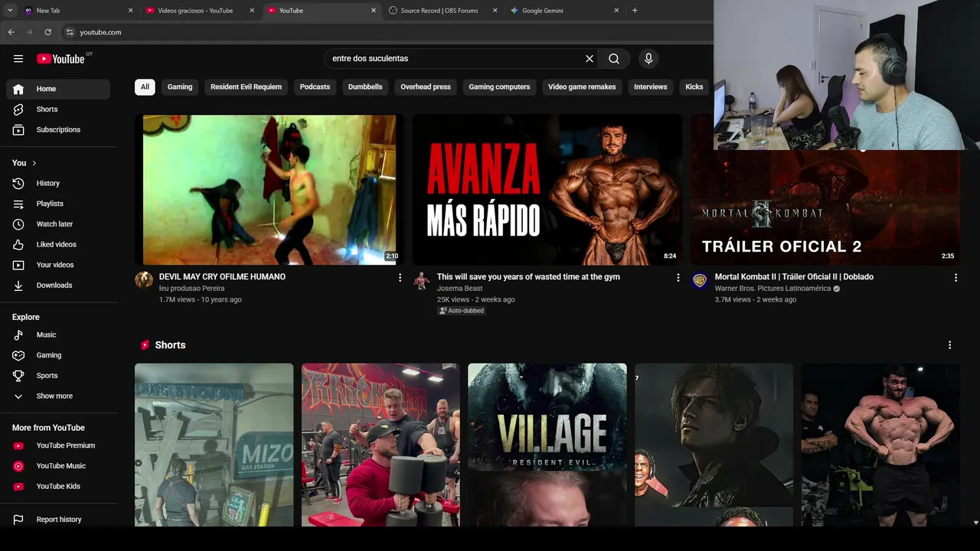
Task: Clear the search box text
Action: pos(590,59)
